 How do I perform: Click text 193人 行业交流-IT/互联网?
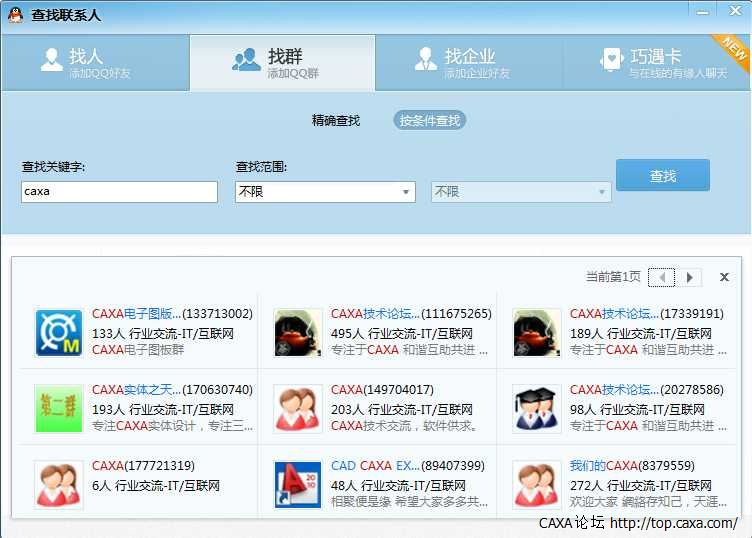pyautogui.click(x=163, y=409)
